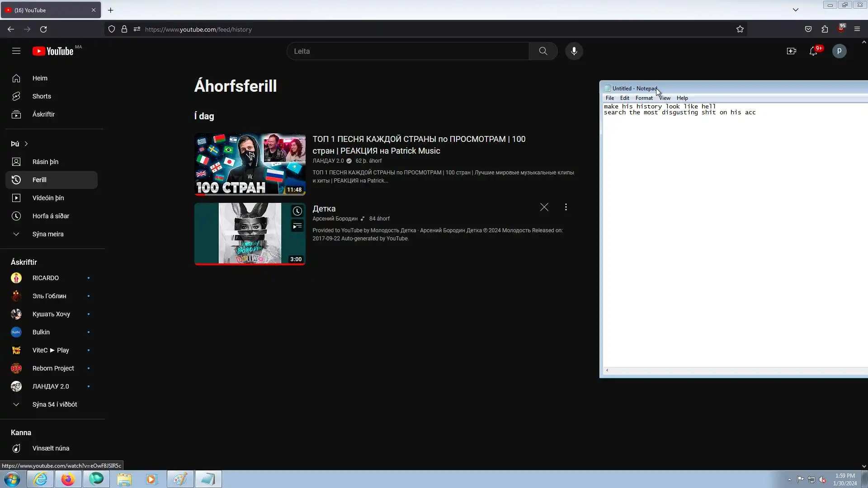Open three-dot menu for Детка video
The width and height of the screenshot is (868, 488).
click(x=566, y=207)
